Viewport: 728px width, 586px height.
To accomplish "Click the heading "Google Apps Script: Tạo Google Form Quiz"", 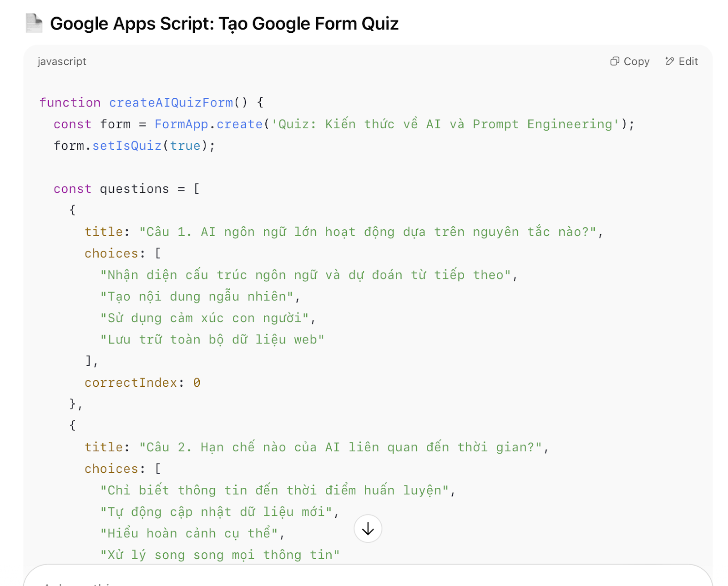I will 224,24.
